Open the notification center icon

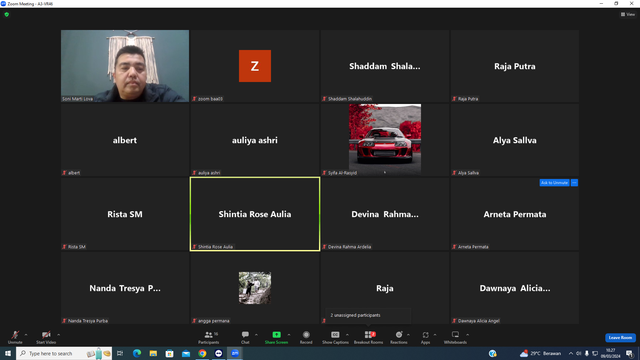click(x=629, y=353)
